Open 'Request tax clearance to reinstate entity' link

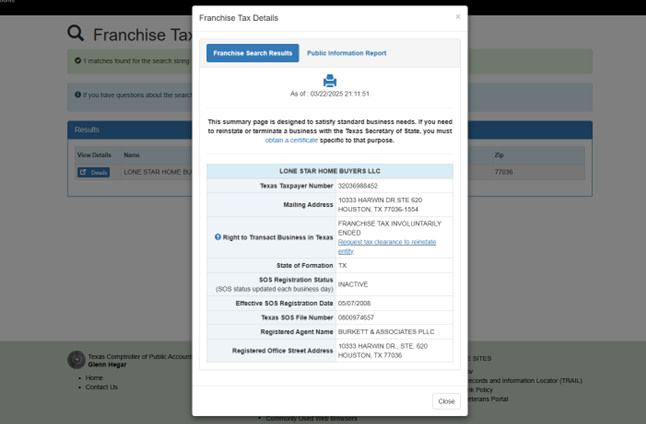tap(387, 246)
